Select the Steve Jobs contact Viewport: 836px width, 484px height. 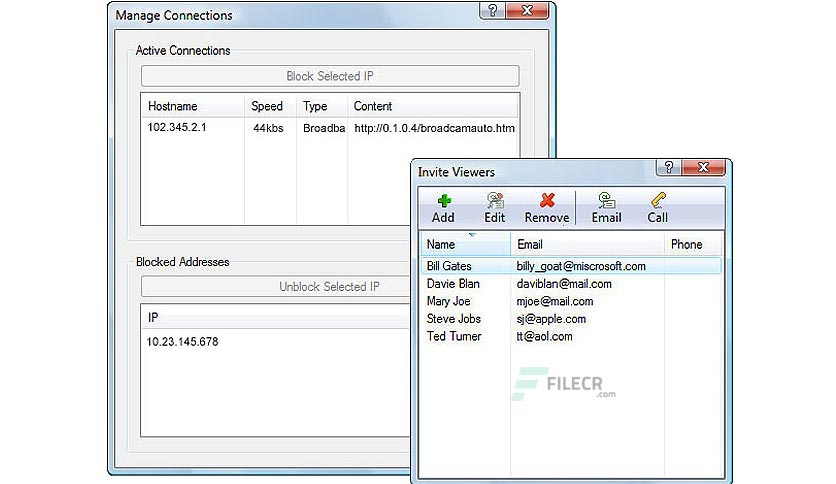pos(454,319)
